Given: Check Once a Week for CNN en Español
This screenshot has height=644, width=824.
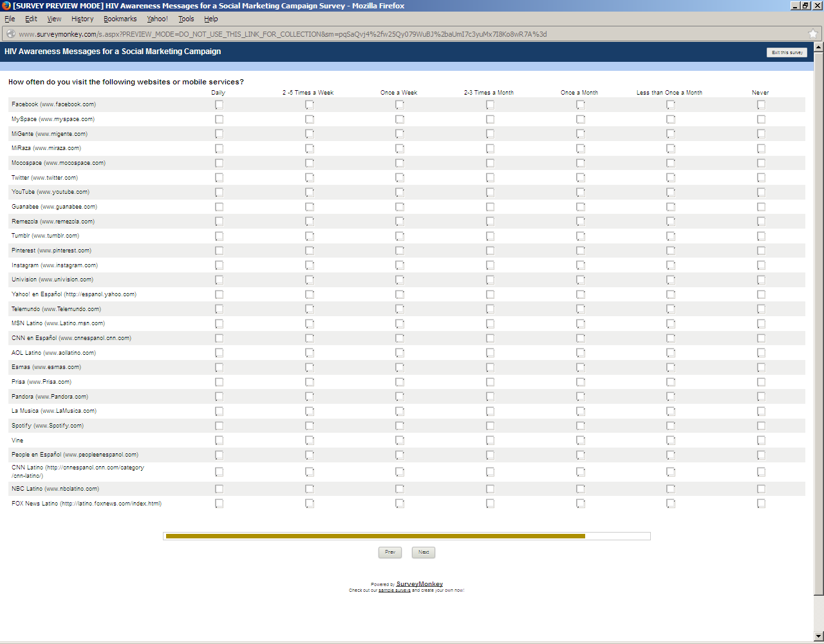Looking at the screenshot, I should pos(400,338).
